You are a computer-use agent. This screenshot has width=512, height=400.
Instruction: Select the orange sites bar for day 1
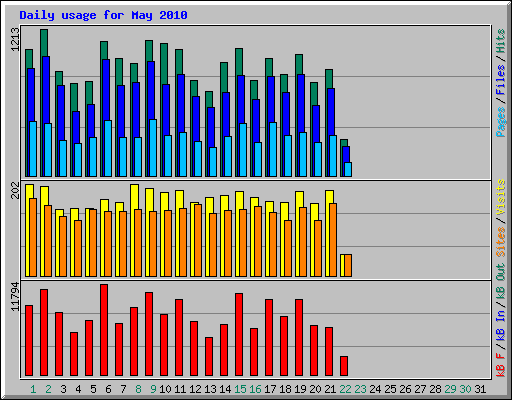(x=33, y=237)
